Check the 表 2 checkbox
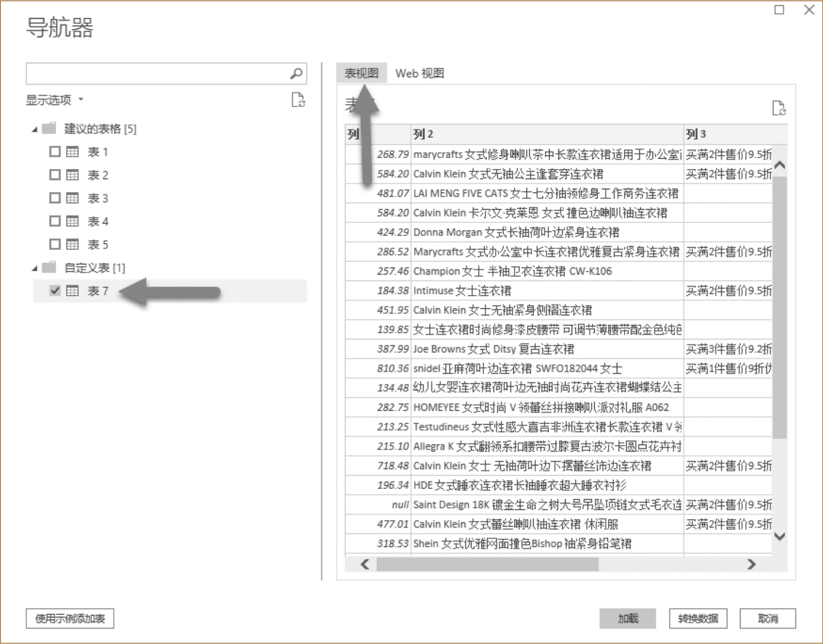This screenshot has width=823, height=644. 55,175
